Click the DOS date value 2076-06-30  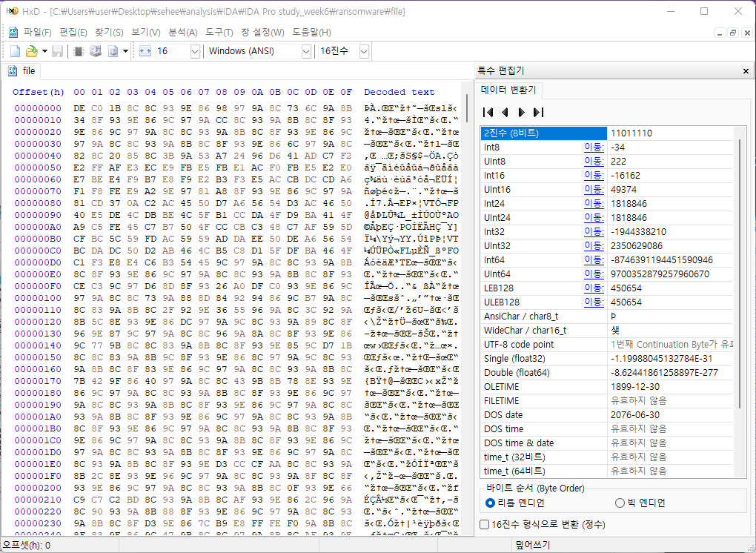click(634, 414)
